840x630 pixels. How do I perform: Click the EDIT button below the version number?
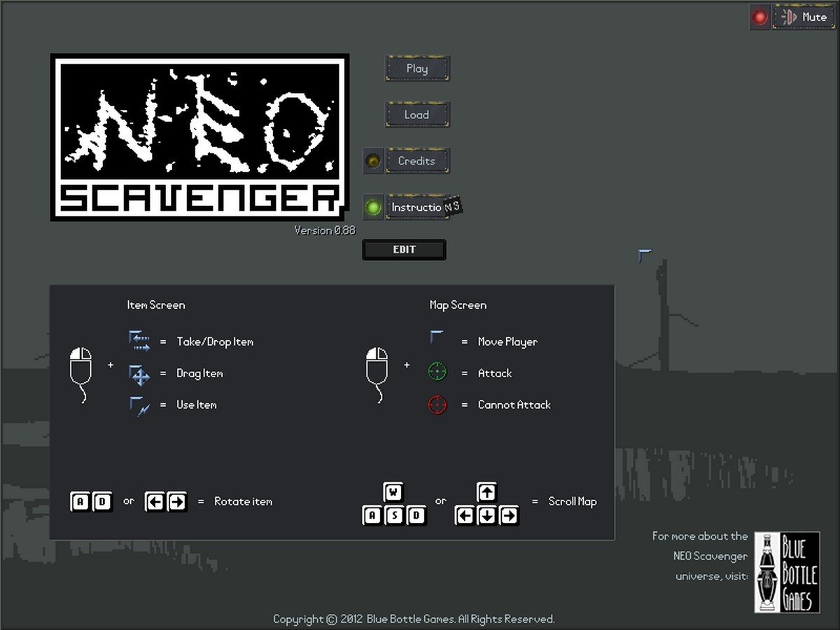tap(404, 250)
